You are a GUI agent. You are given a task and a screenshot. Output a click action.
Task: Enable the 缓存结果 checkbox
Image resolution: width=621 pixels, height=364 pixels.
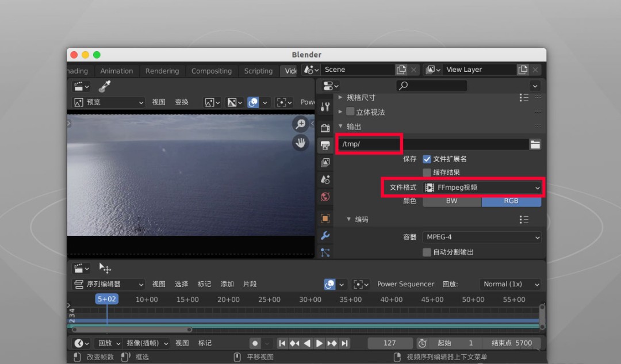point(426,172)
